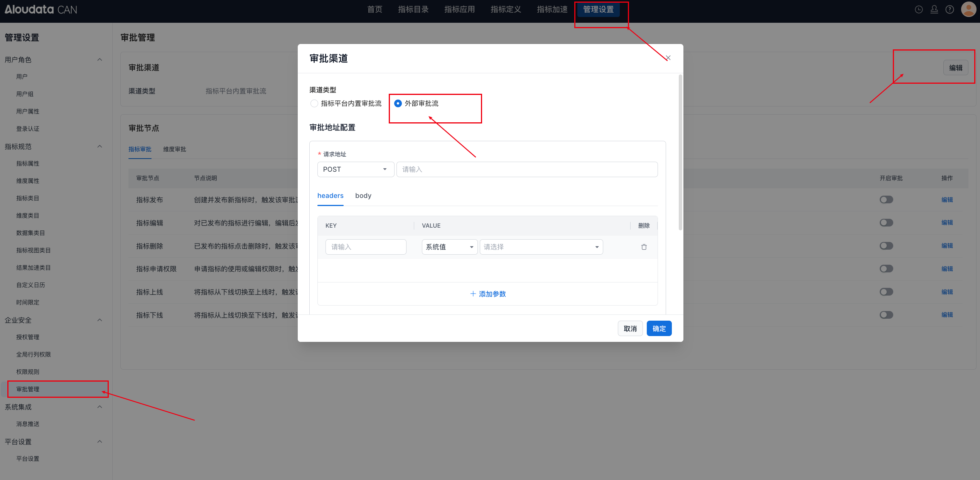Click the 确定 confirm button
This screenshot has height=480, width=980.
[x=659, y=328]
